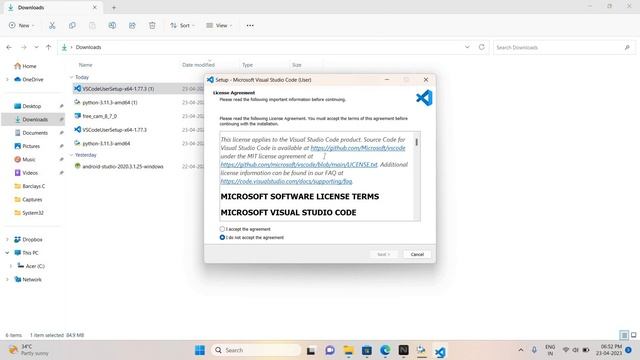Viewport: 640px width, 360px height.
Task: Open the See more ellipsis menu
Action: click(x=250, y=25)
